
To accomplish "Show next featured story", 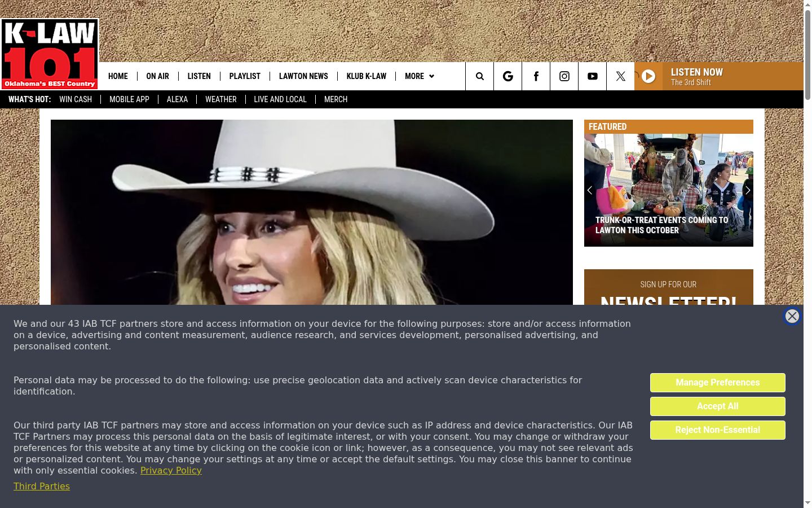I will 748,190.
